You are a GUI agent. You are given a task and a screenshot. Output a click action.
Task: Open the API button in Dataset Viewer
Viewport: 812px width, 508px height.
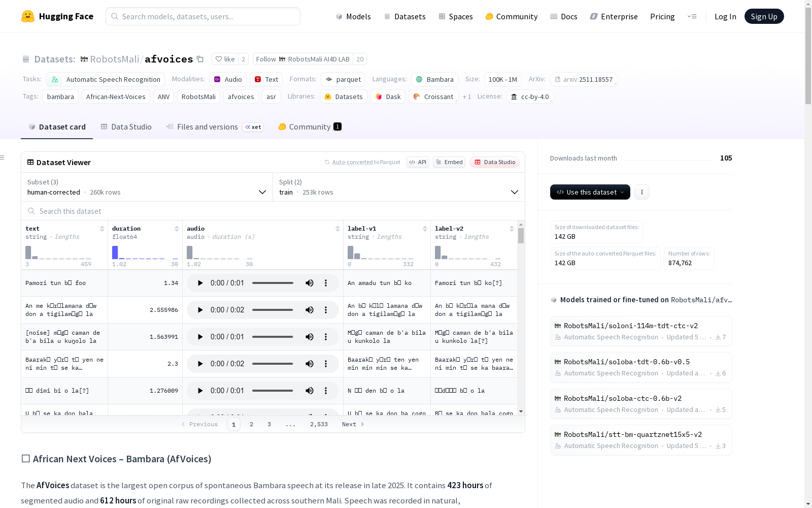pyautogui.click(x=418, y=162)
